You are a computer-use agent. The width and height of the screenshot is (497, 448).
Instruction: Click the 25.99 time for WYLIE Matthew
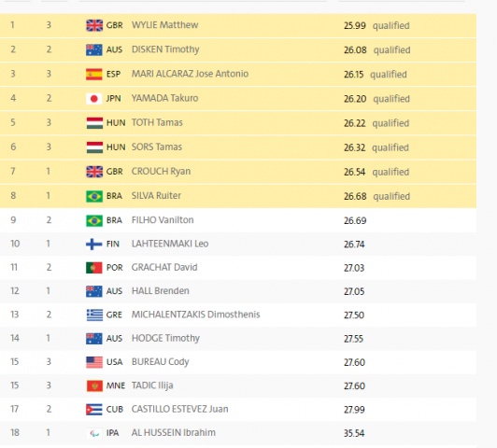click(x=355, y=25)
